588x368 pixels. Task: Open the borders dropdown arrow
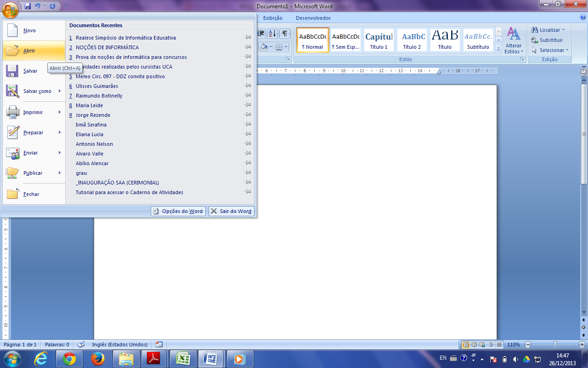tap(286, 46)
